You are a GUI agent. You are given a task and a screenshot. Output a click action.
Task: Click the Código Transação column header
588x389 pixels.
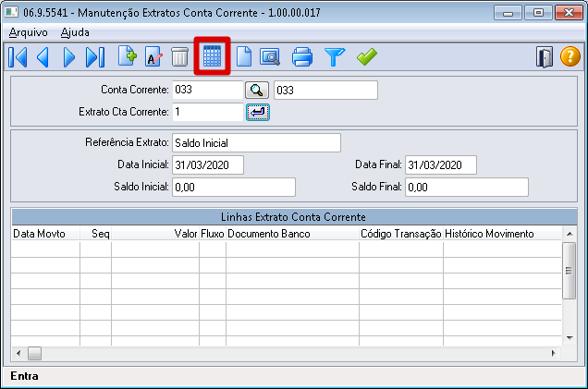[401, 234]
